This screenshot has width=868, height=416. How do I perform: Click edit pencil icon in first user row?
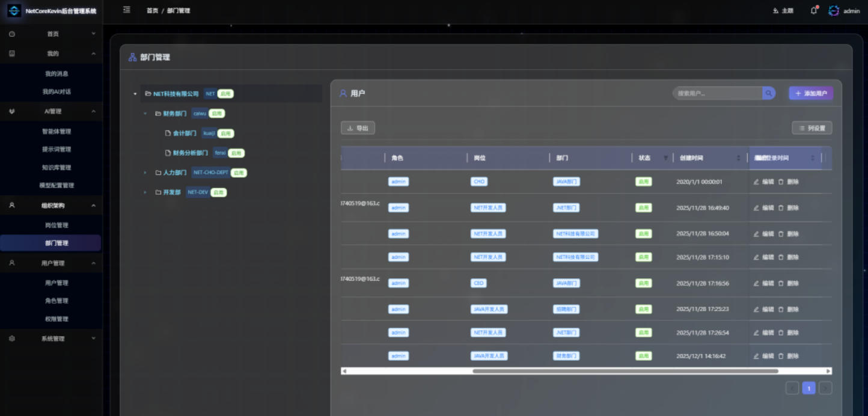(x=756, y=182)
